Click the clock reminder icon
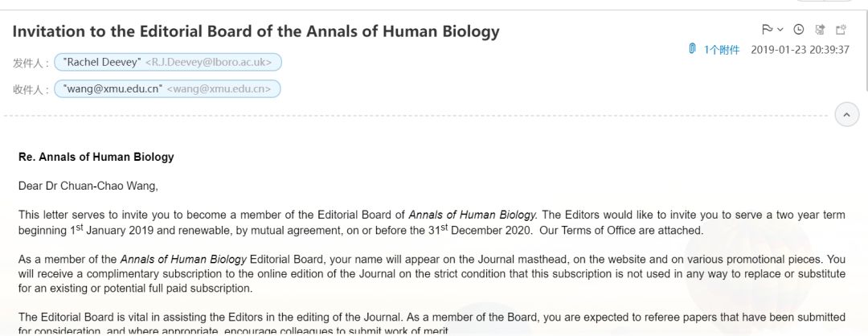The image size is (868, 336). (799, 30)
